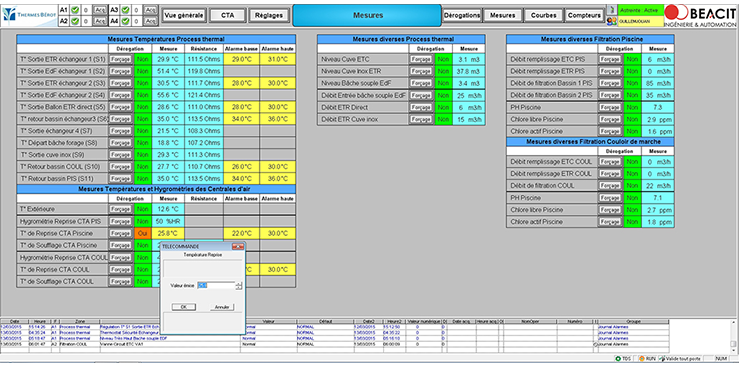
Task: Toggle Non state for Niveau Cuve ETC
Action: [x=443, y=59]
